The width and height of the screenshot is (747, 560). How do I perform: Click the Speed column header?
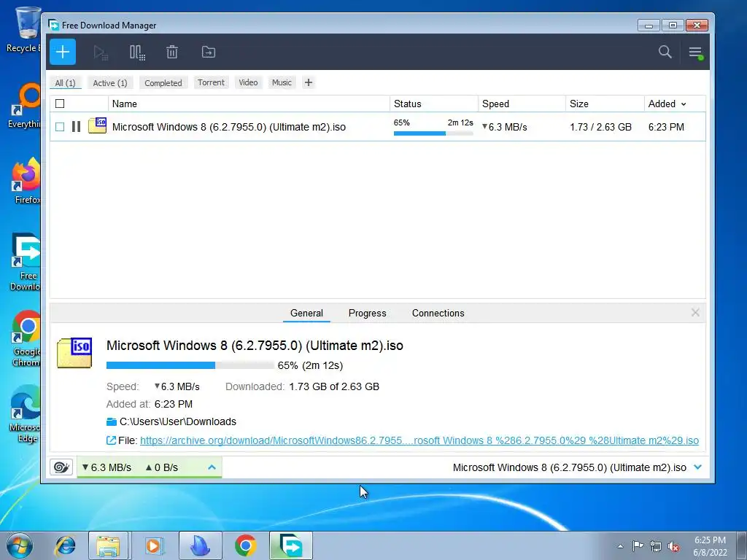(522, 104)
